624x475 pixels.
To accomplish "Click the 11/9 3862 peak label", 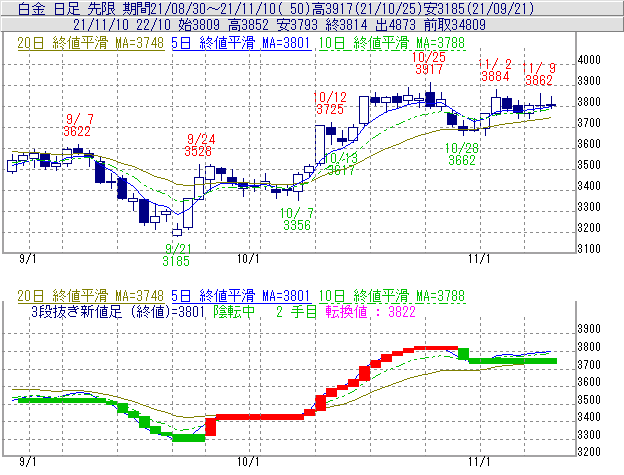I will (539, 74).
